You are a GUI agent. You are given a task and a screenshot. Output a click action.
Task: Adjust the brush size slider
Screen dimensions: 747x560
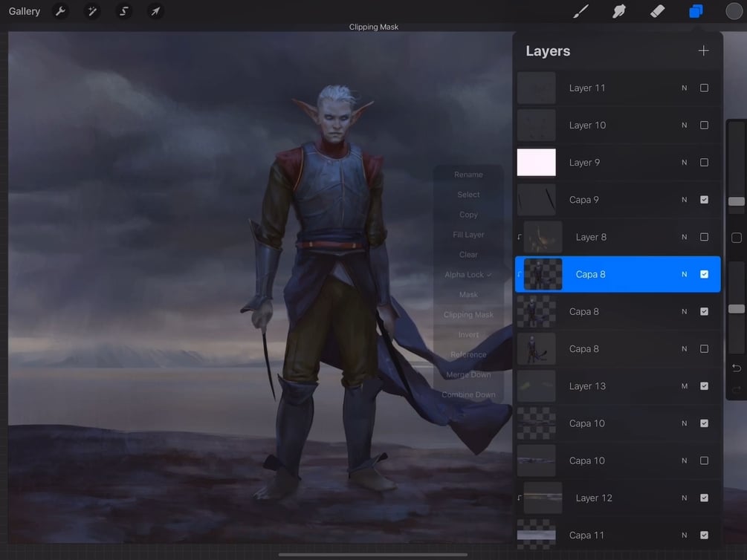[736, 201]
